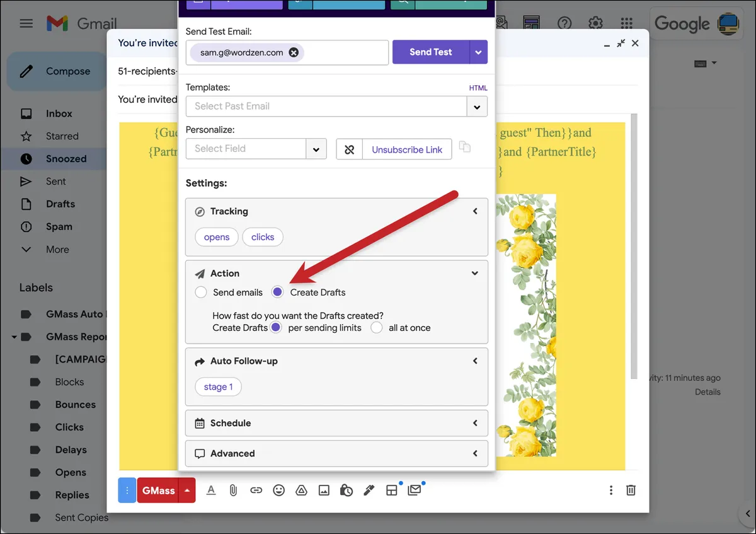Viewport: 756px width, 534px height.
Task: Click the test email address field
Action: click(287, 52)
